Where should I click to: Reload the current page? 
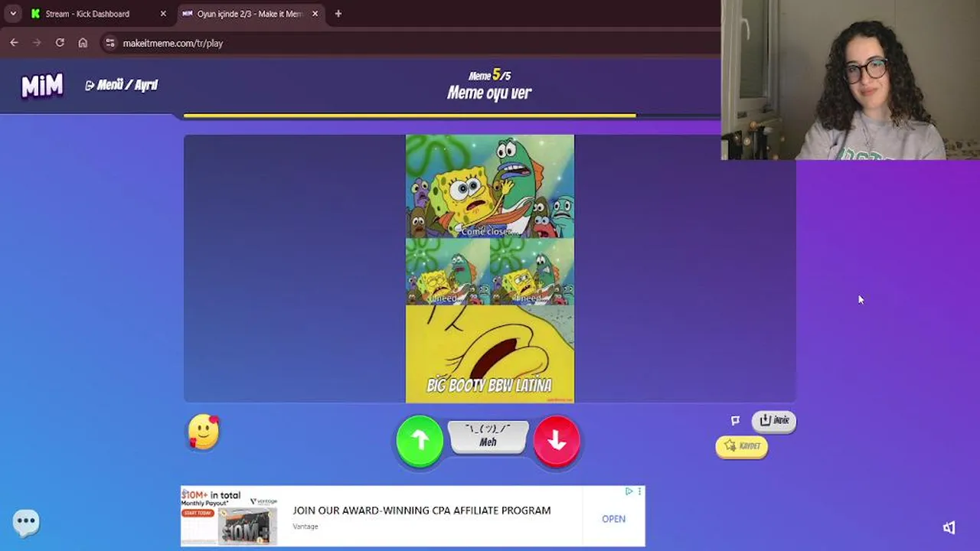(x=60, y=43)
